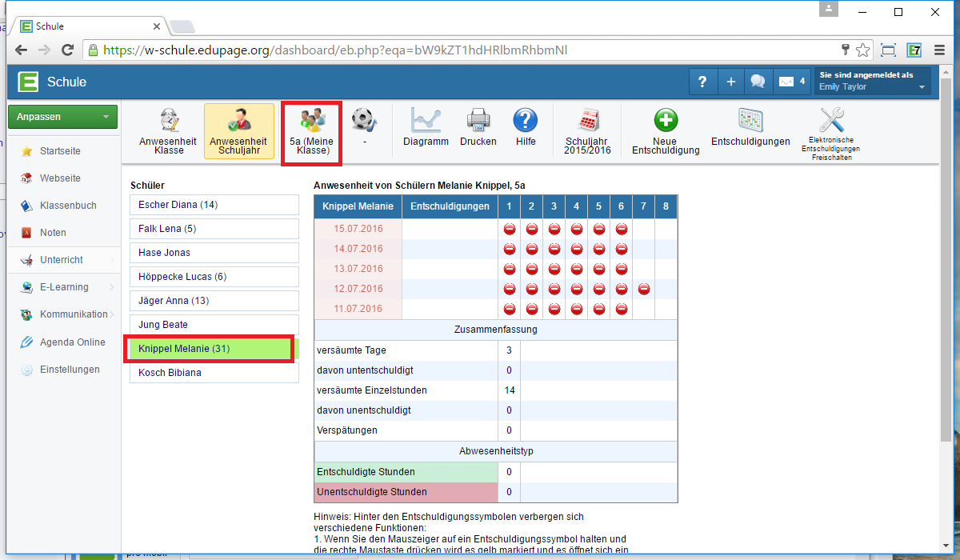Open the Anpassen dropdown button
The image size is (960, 560).
pyautogui.click(x=62, y=117)
